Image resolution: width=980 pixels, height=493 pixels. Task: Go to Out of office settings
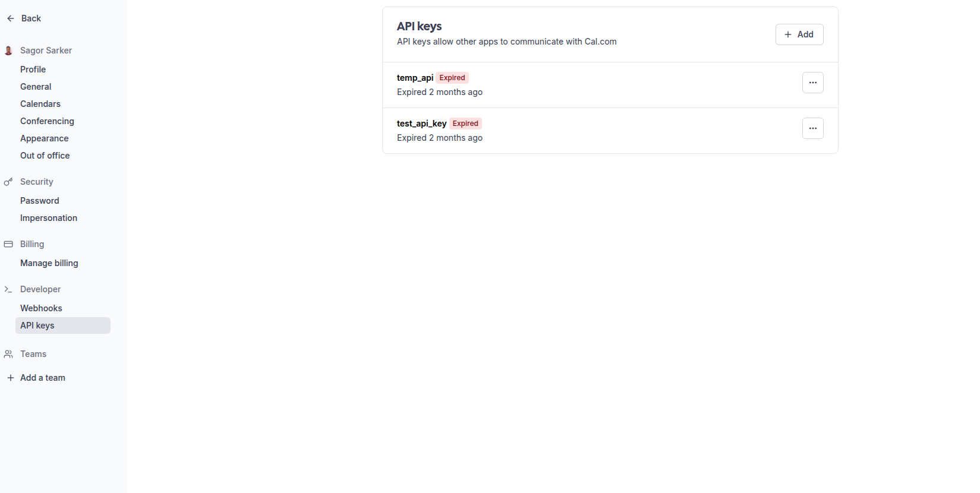point(45,156)
